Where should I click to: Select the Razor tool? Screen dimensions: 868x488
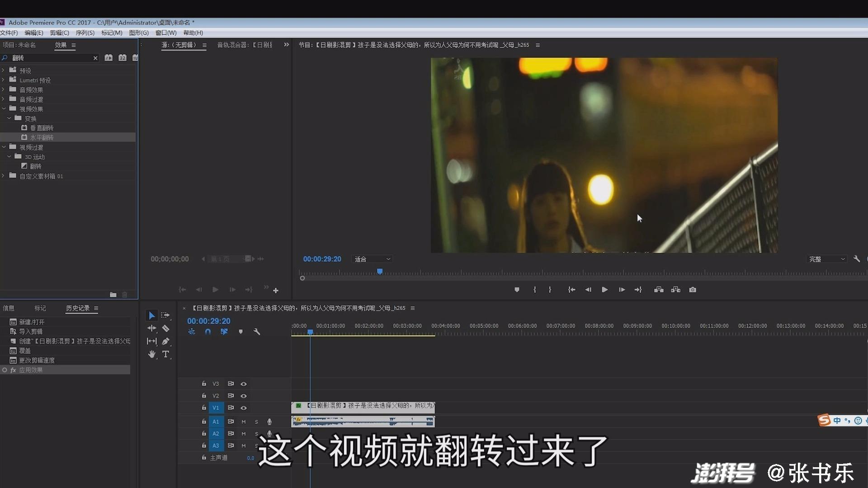point(166,328)
